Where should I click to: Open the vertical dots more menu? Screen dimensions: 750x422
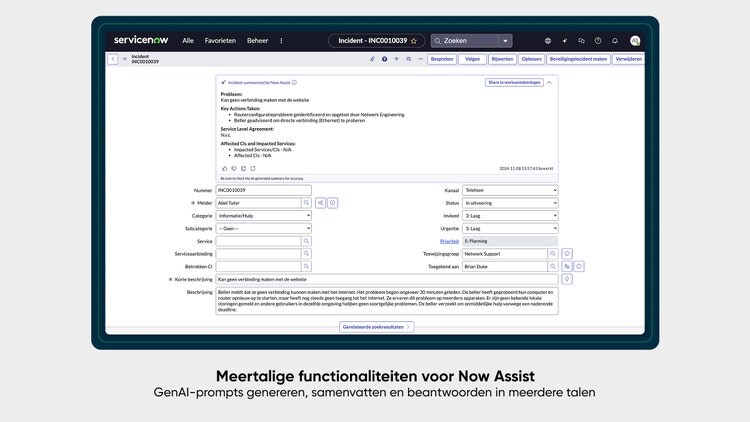281,41
